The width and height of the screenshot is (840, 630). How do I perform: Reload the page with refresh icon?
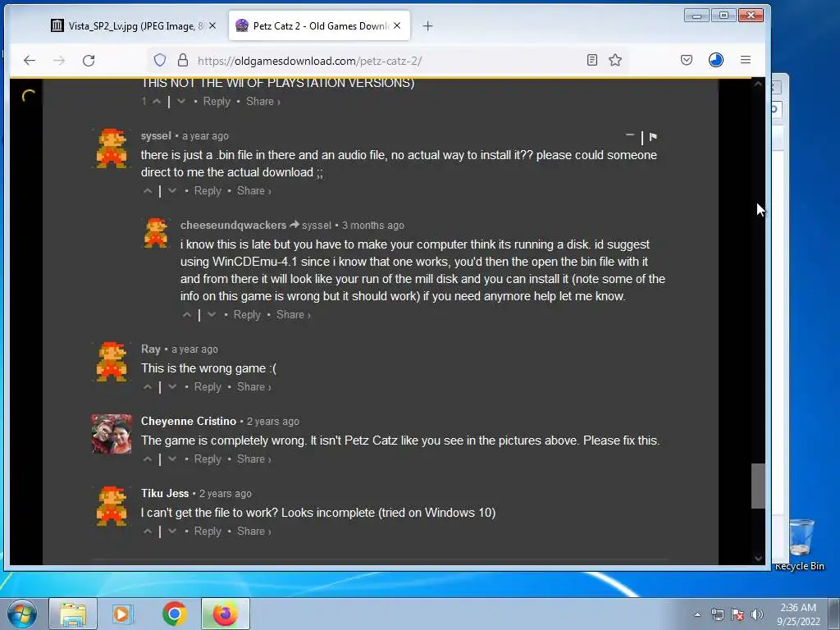pyautogui.click(x=89, y=61)
